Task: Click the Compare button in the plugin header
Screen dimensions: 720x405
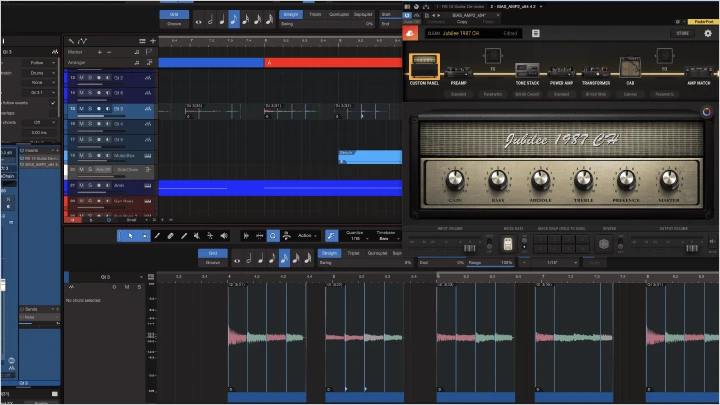Action: (436, 22)
